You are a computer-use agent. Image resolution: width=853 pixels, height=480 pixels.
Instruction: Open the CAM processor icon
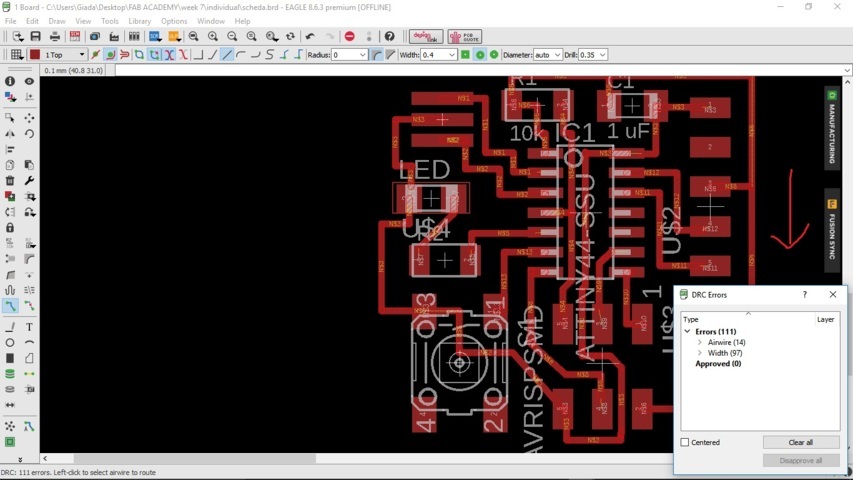pos(114,36)
